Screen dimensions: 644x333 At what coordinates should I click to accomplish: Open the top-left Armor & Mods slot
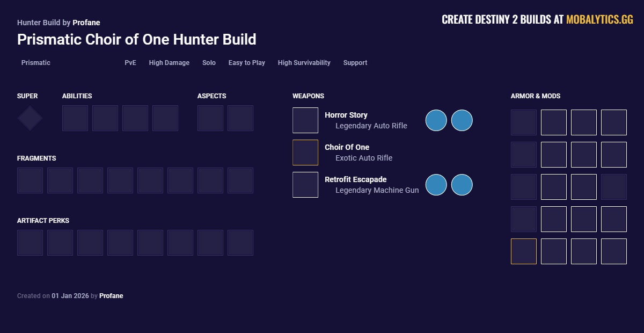click(523, 122)
